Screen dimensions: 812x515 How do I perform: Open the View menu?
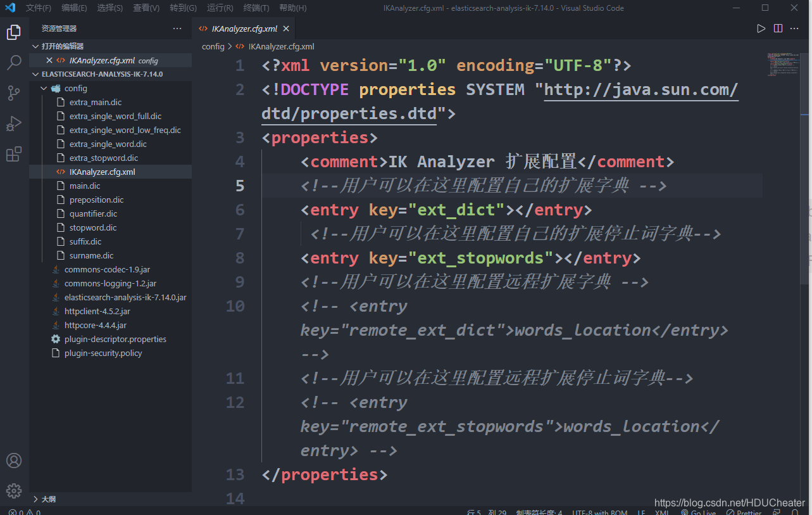click(x=146, y=8)
